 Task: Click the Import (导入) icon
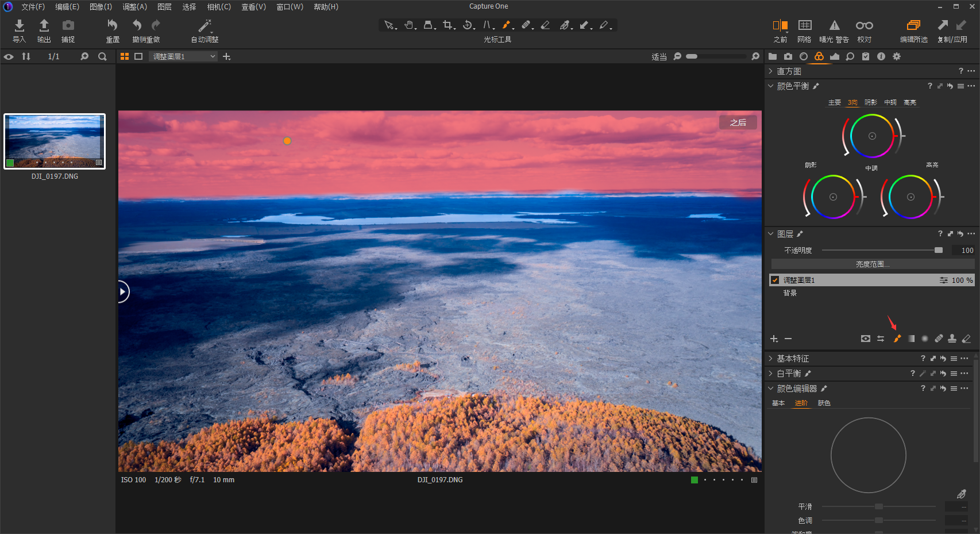pyautogui.click(x=20, y=25)
